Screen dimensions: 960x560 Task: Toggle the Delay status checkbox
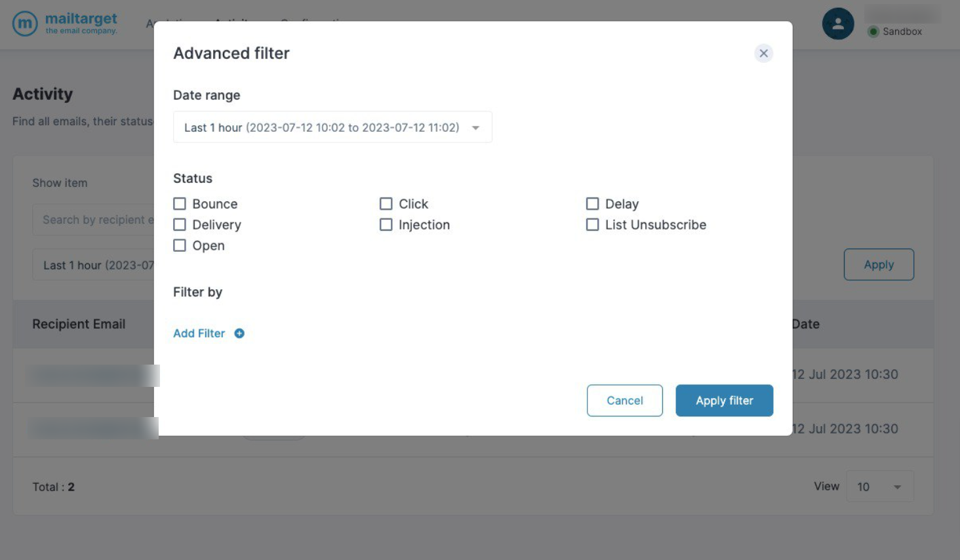592,204
